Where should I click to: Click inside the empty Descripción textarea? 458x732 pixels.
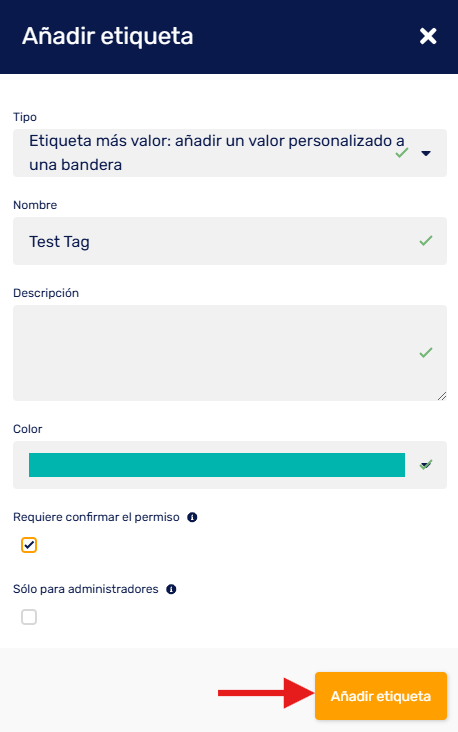coord(230,353)
